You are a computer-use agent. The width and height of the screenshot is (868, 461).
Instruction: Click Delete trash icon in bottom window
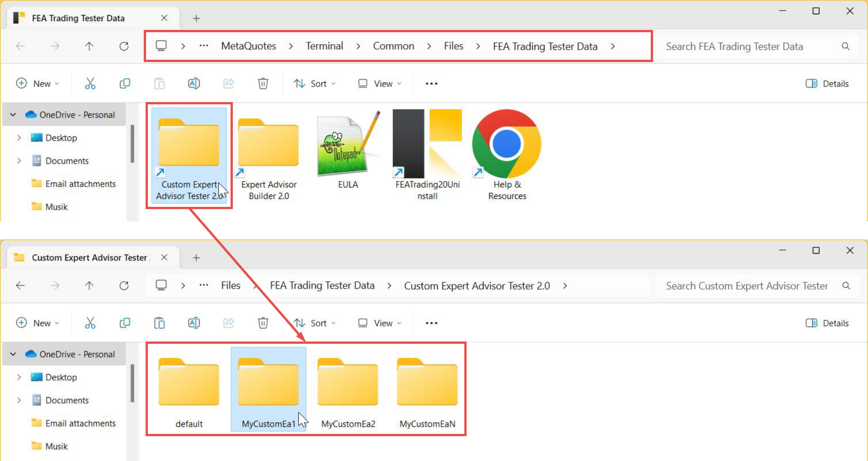[263, 323]
